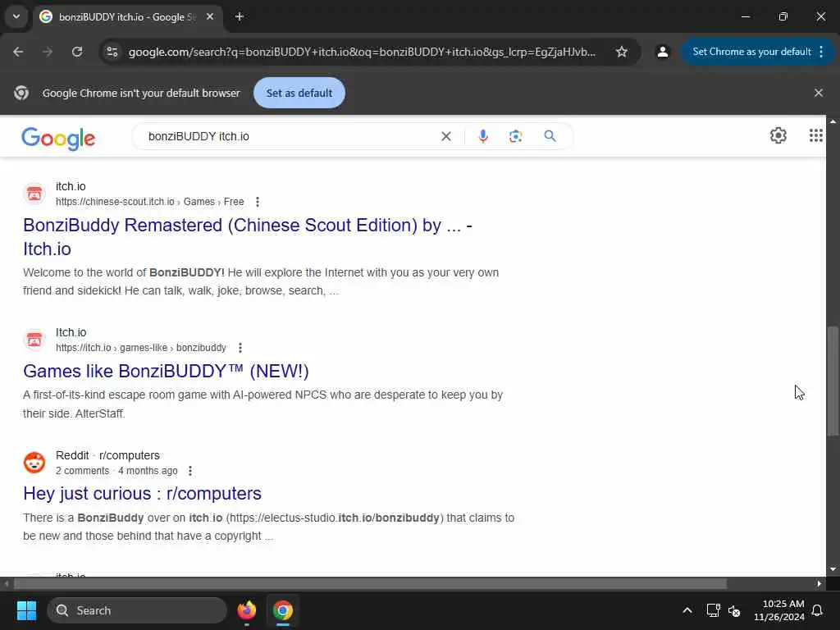
Task: Click the Google search box
Action: 290,136
